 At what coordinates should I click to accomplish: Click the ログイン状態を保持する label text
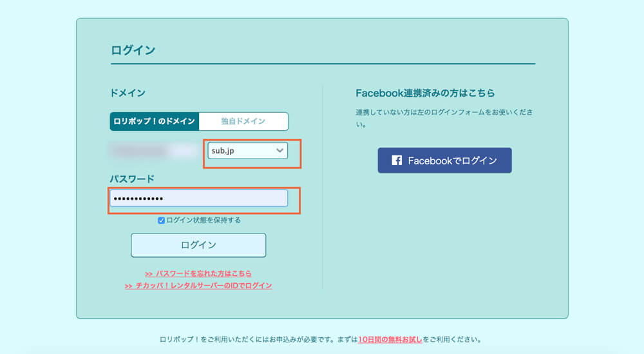point(204,221)
